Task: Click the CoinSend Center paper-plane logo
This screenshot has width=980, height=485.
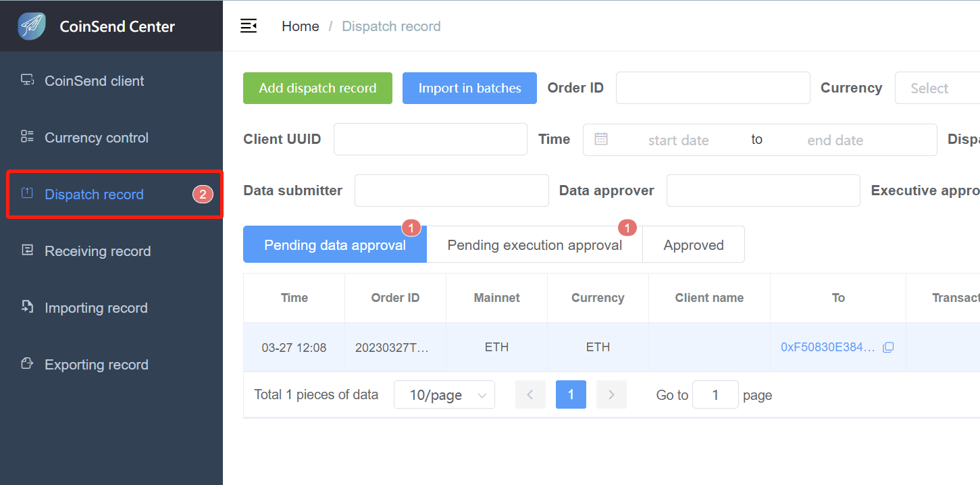Action: pos(30,26)
